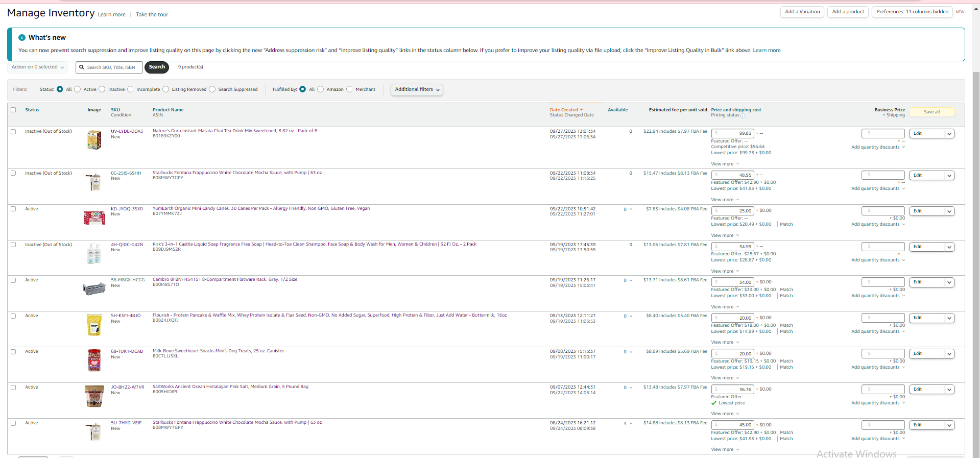Click the 99.83 price field for Nature's Guru
Image resolution: width=980 pixels, height=458 pixels.
point(732,133)
